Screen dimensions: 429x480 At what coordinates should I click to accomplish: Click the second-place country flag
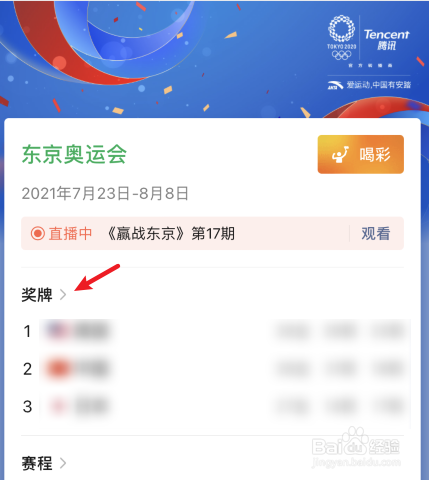(x=59, y=369)
